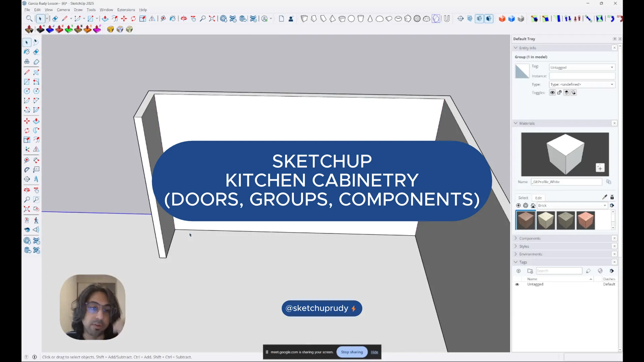
Task: Toggle the lock state in Entity Info
Action: pos(559,93)
